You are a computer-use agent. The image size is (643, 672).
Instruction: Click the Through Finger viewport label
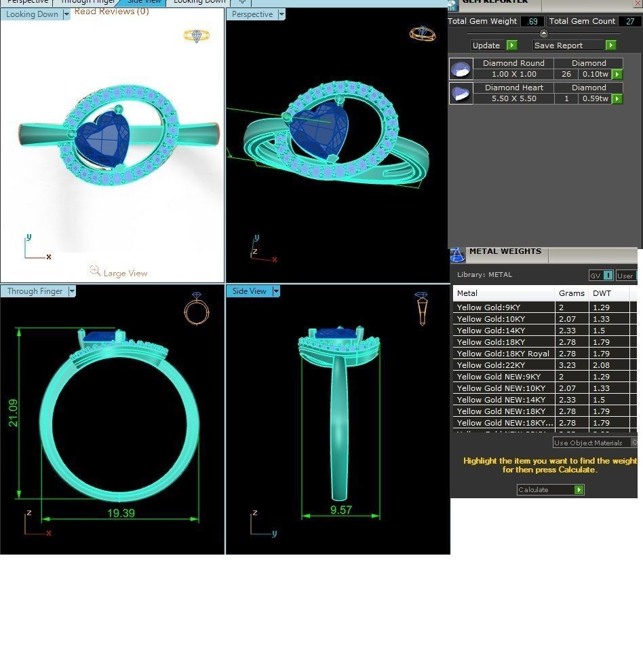click(x=35, y=291)
